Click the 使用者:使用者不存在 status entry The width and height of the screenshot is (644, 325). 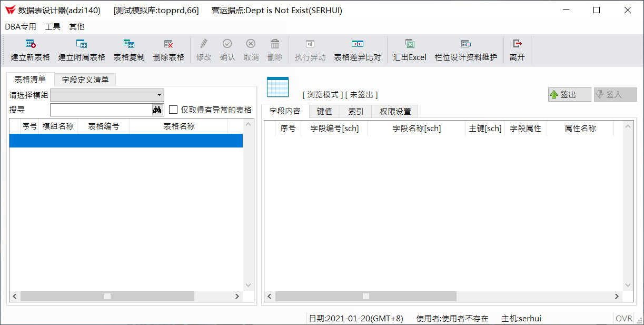[452, 318]
